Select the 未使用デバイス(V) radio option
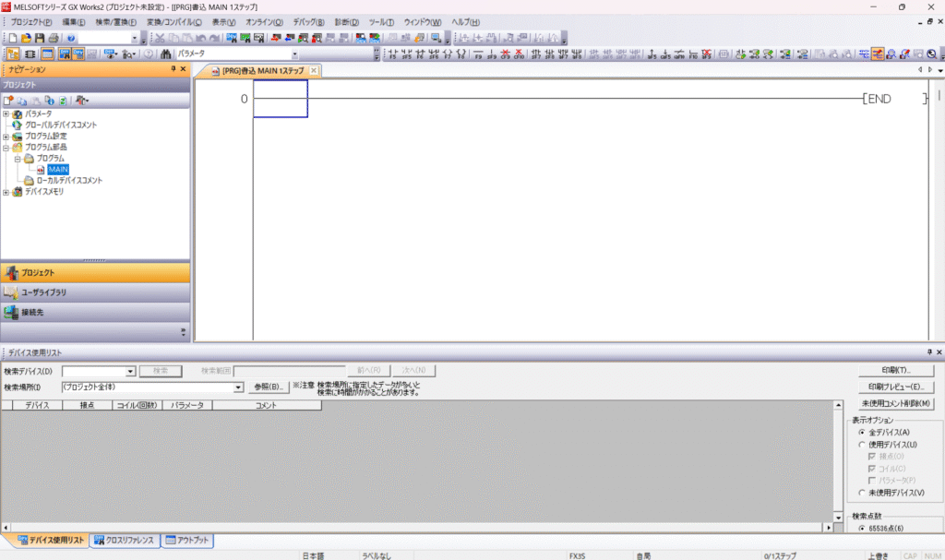This screenshot has height=560, width=945. pos(862,493)
